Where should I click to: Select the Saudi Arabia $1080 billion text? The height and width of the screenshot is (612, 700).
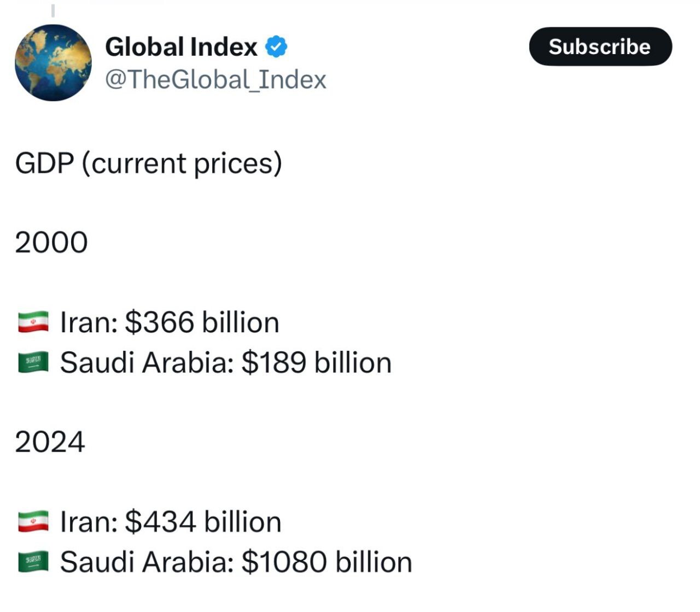tap(235, 560)
